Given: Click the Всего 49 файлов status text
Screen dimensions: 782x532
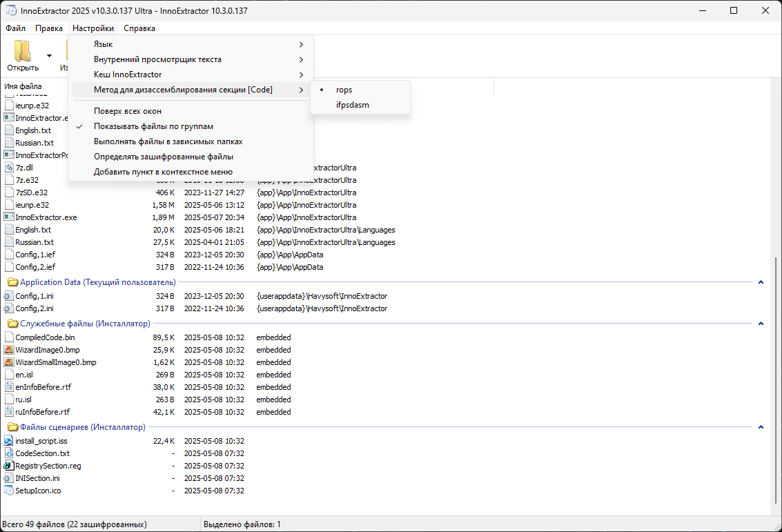Looking at the screenshot, I should [x=75, y=524].
